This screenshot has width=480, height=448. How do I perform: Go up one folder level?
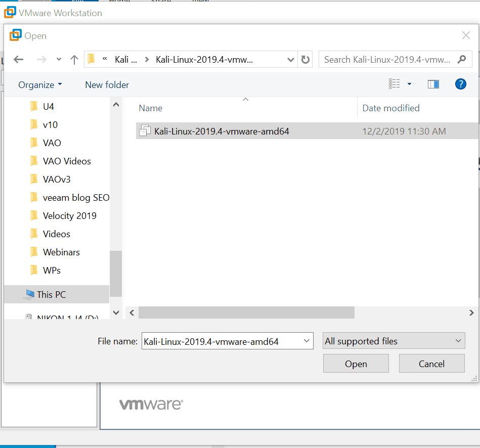74,59
